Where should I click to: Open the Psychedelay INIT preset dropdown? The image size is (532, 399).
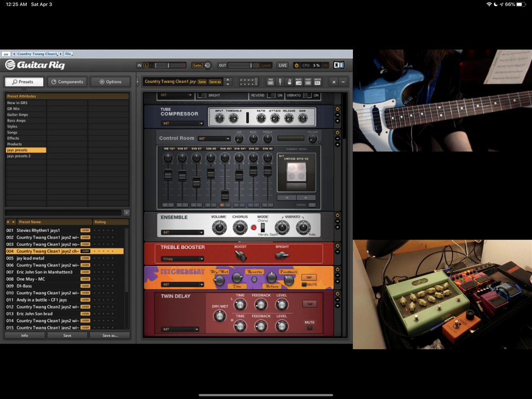pos(182,285)
